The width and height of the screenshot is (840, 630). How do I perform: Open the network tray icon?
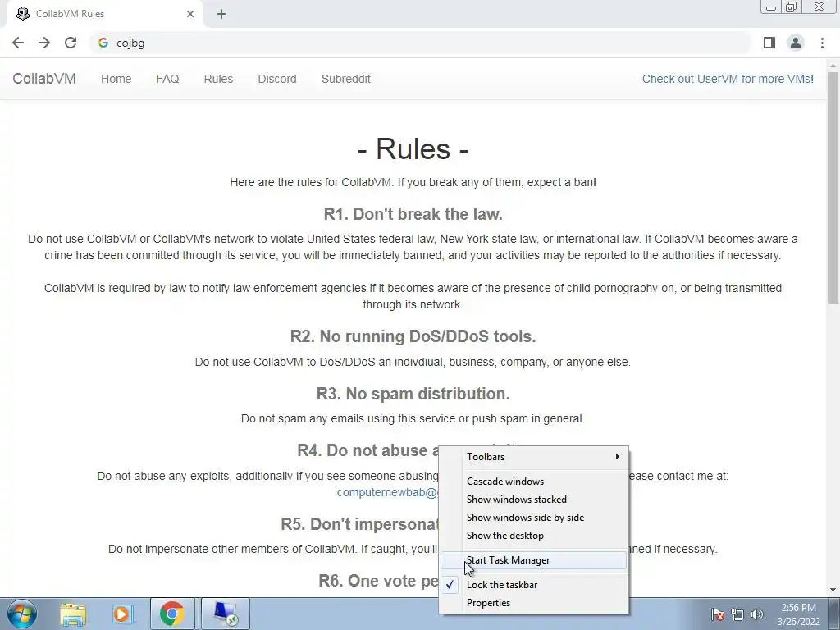tap(737, 614)
